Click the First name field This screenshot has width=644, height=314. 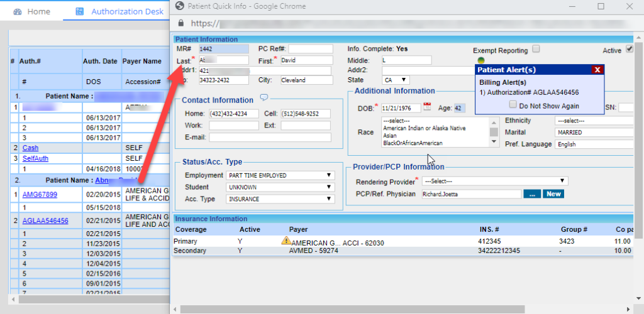tap(306, 60)
